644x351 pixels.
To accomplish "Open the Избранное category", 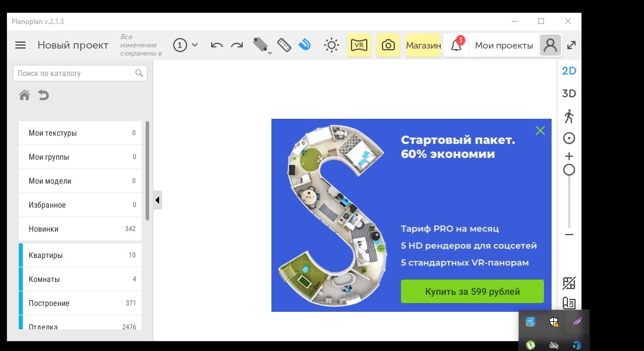I will pos(80,205).
